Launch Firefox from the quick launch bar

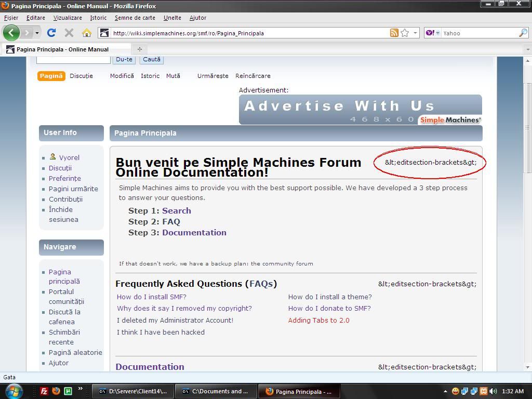coord(56,391)
